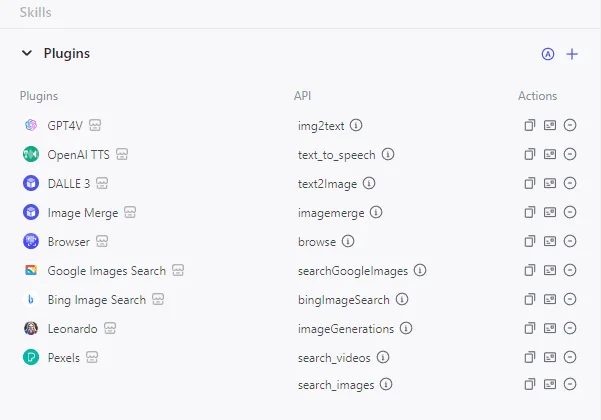Screen dimensions: 601x420
Task: Select the GPT4V plugin
Action: click(x=65, y=125)
